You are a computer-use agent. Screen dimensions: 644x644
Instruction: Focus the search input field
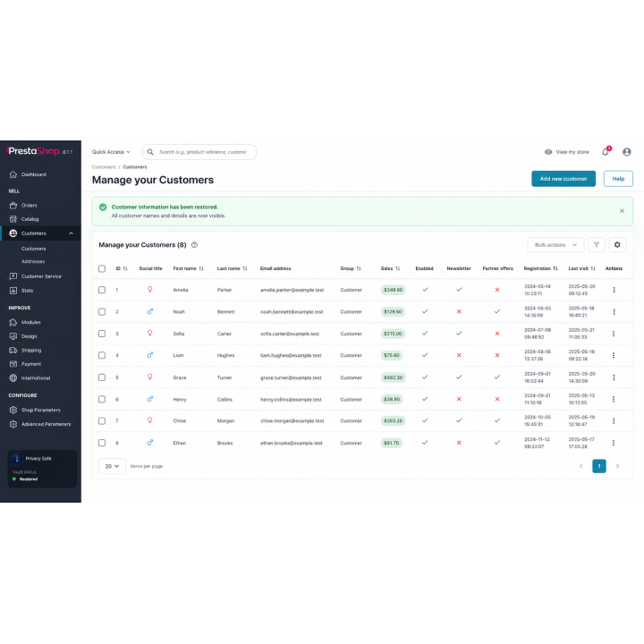tap(199, 152)
